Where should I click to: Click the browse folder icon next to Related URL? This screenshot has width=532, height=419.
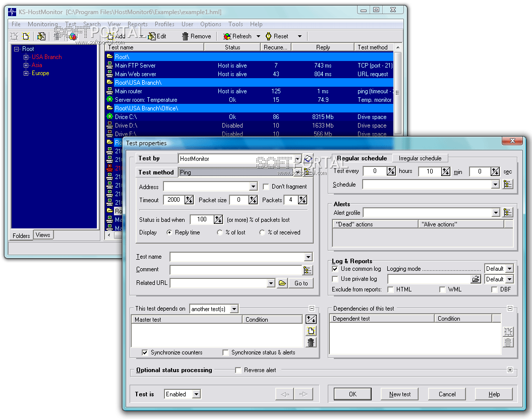click(x=282, y=283)
